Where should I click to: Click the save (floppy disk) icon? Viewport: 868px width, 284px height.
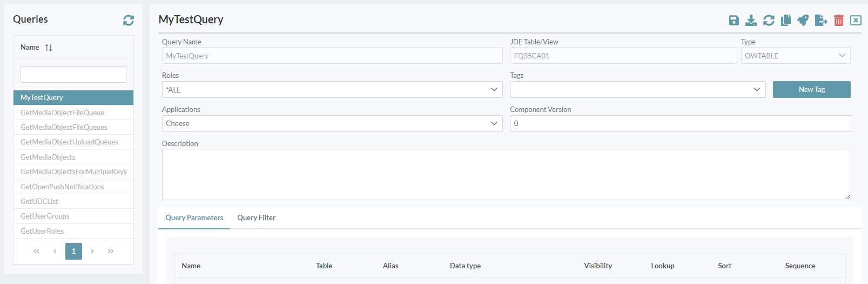(734, 21)
